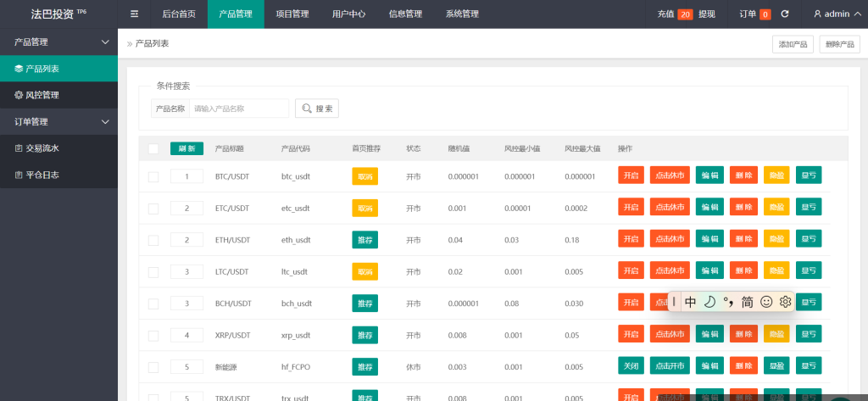868x401 pixels.
Task: Click the smiley emoji icon on IME bar
Action: click(x=766, y=302)
